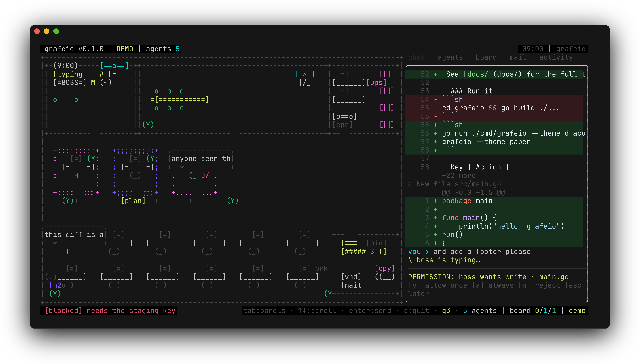Click the yellow 'DEMO' header badge

pyautogui.click(x=125, y=49)
